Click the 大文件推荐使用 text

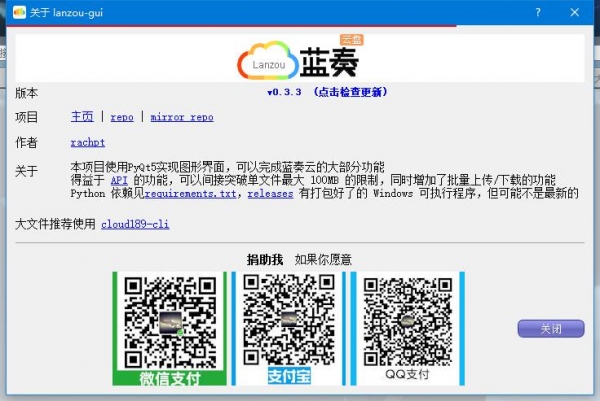(55, 224)
